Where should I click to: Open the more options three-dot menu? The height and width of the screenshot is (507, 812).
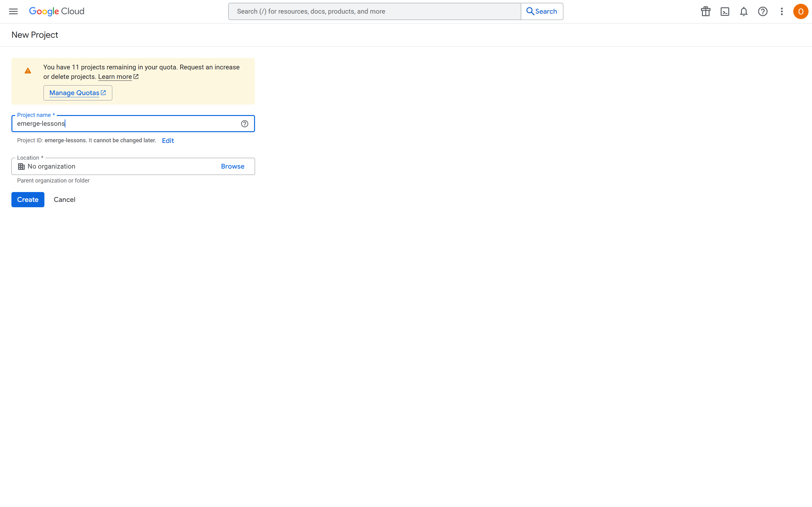click(782, 11)
